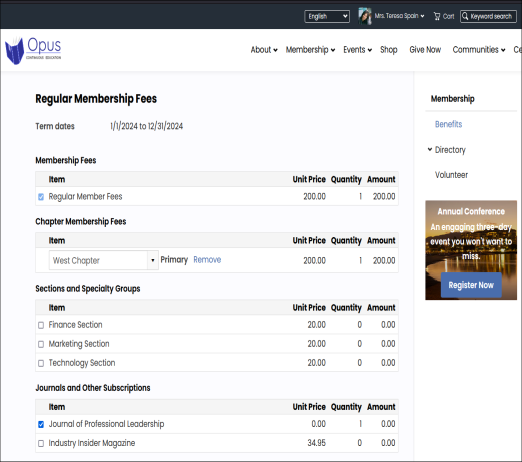
Task: Click the Finance Section label
Action: (75, 325)
